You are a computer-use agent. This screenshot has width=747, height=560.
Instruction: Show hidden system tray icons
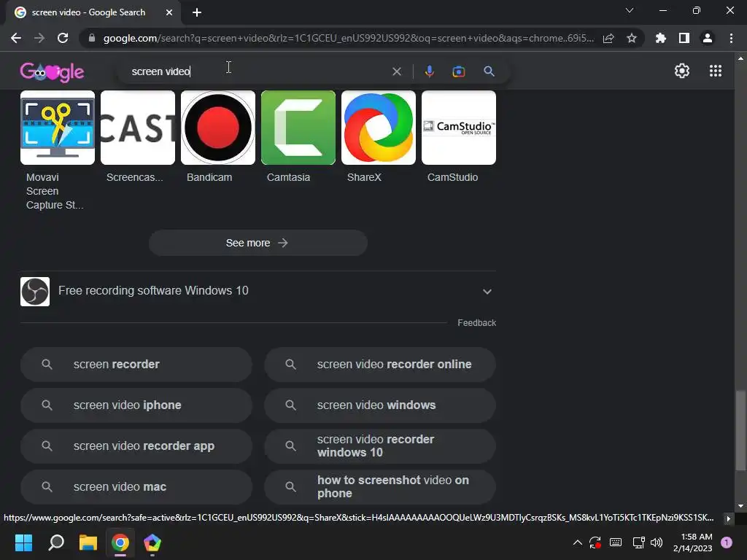(x=577, y=542)
